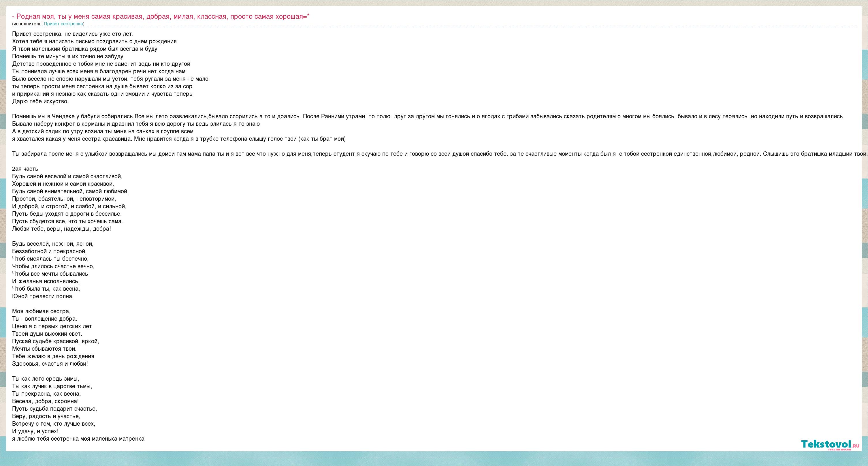The width and height of the screenshot is (868, 466).
Task: Click the line 'Будь веселой, нежной, ясной,'
Action: (x=53, y=244)
